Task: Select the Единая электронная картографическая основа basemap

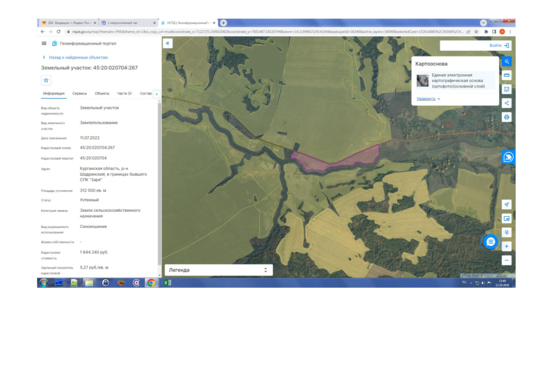Action: point(455,81)
